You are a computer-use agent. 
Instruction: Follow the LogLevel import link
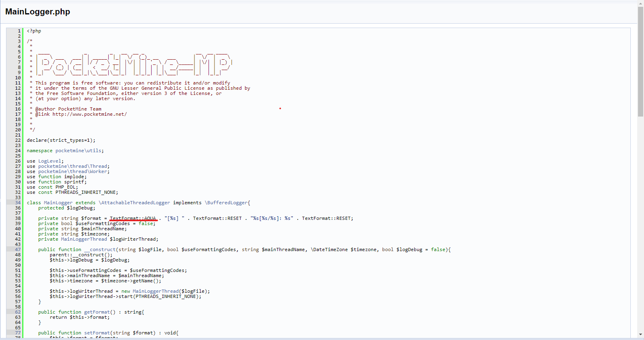pyautogui.click(x=51, y=161)
